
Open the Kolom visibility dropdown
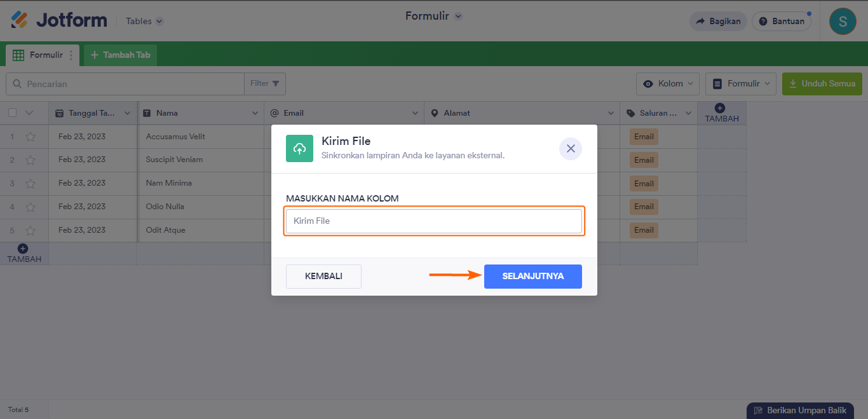(667, 84)
